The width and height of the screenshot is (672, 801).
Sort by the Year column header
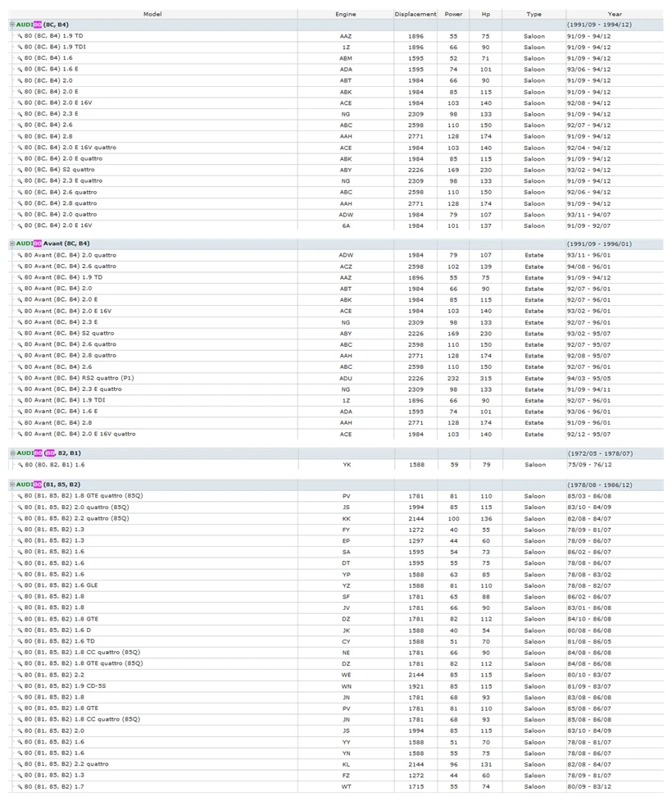[615, 14]
